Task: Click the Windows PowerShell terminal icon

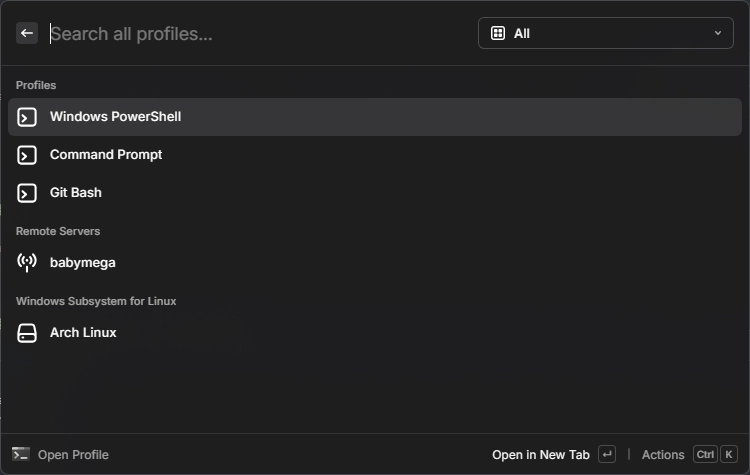Action: (x=27, y=117)
